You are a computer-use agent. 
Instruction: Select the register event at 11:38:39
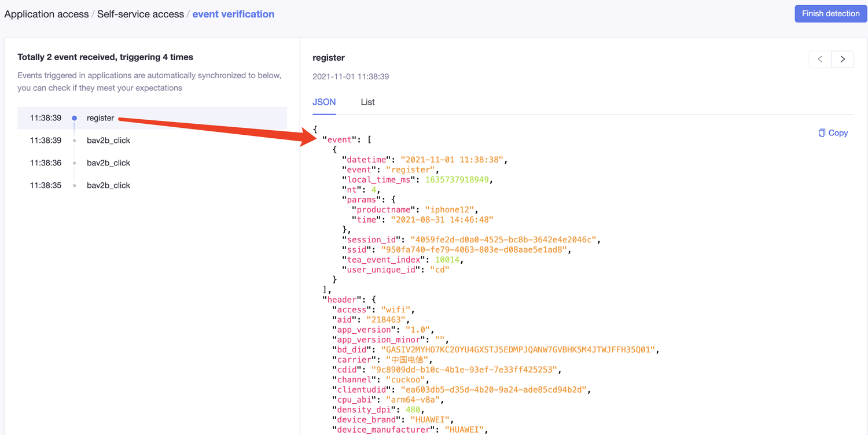pyautogui.click(x=152, y=118)
